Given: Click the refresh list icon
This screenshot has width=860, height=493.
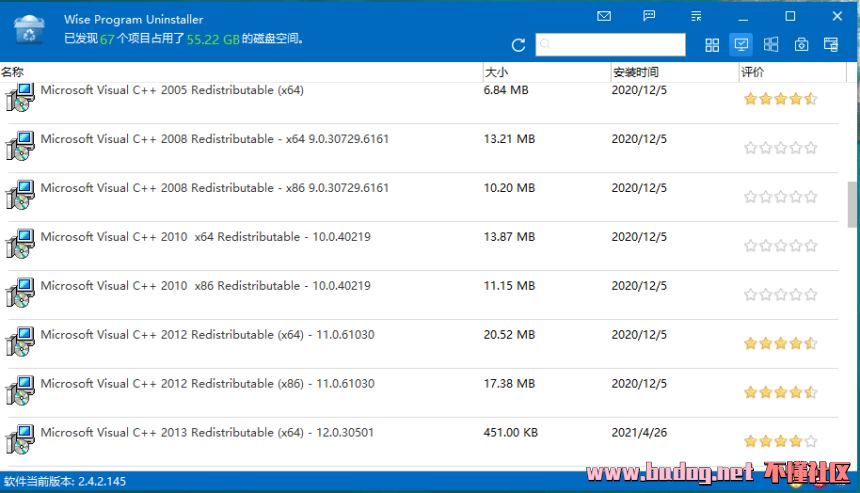Looking at the screenshot, I should click(x=518, y=45).
